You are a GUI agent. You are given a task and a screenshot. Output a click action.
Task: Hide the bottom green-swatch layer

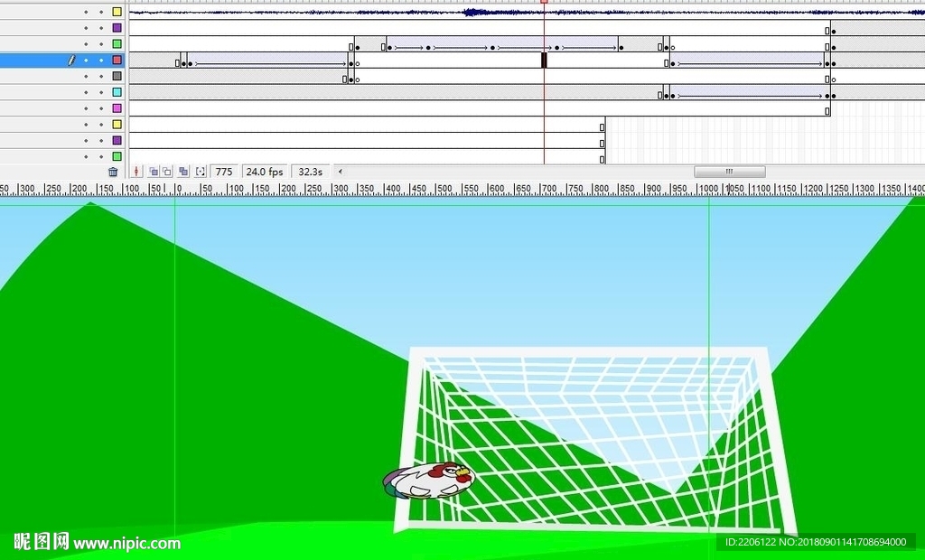[86, 156]
